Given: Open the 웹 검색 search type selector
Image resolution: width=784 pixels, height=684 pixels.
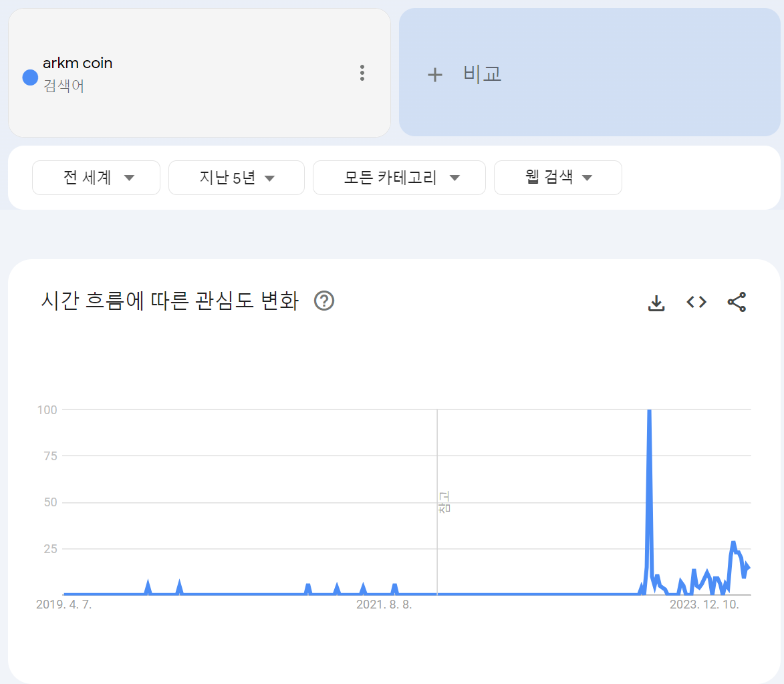Looking at the screenshot, I should coord(557,178).
